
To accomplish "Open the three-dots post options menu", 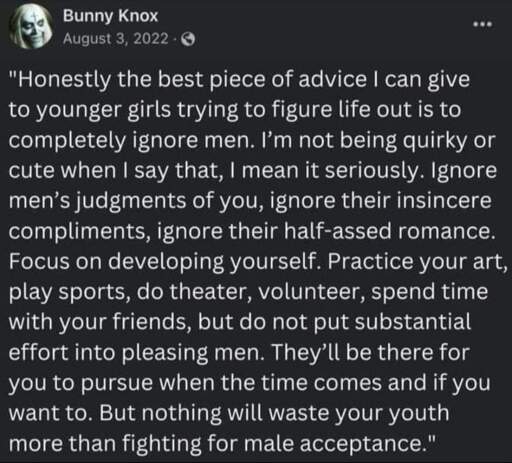I will click(483, 24).
